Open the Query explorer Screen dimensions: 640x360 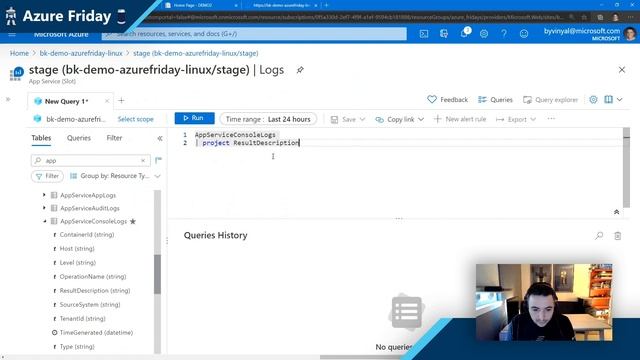coord(551,100)
